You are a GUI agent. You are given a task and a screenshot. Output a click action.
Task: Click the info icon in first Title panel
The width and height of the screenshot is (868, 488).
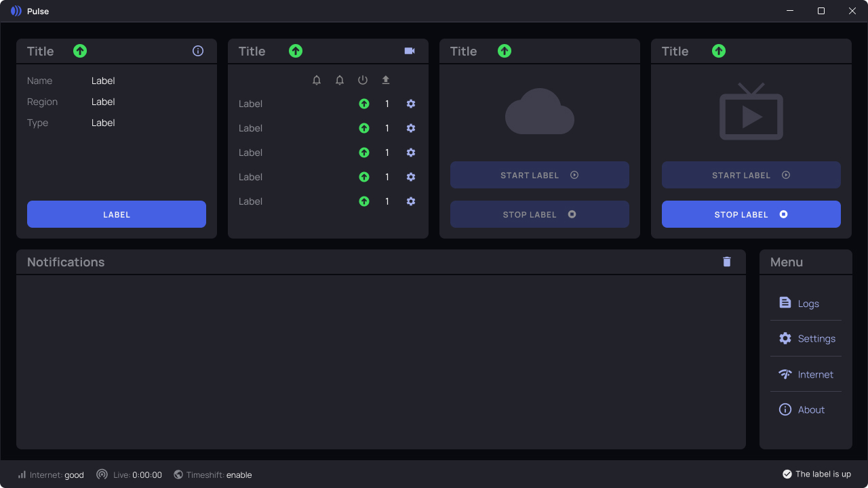(x=198, y=51)
